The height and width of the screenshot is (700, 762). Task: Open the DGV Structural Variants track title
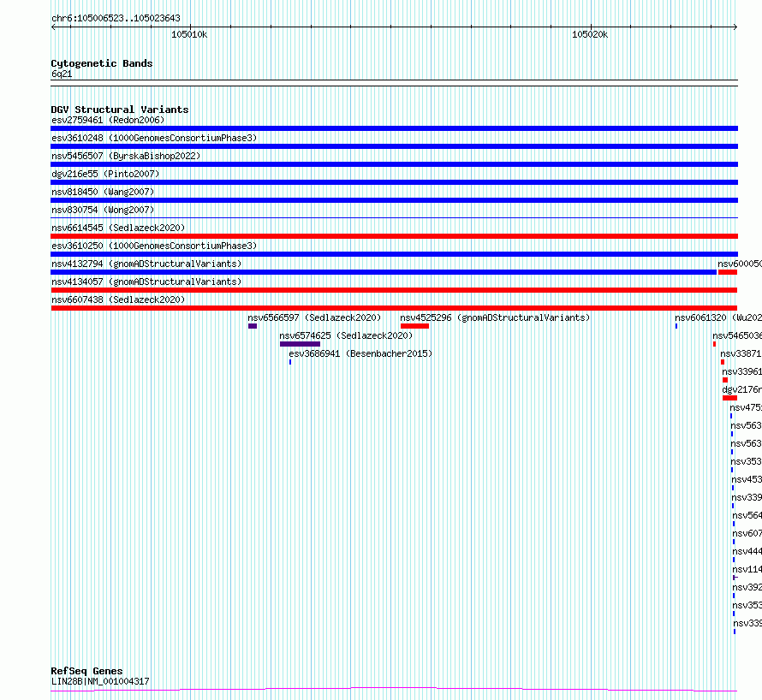pyautogui.click(x=120, y=110)
